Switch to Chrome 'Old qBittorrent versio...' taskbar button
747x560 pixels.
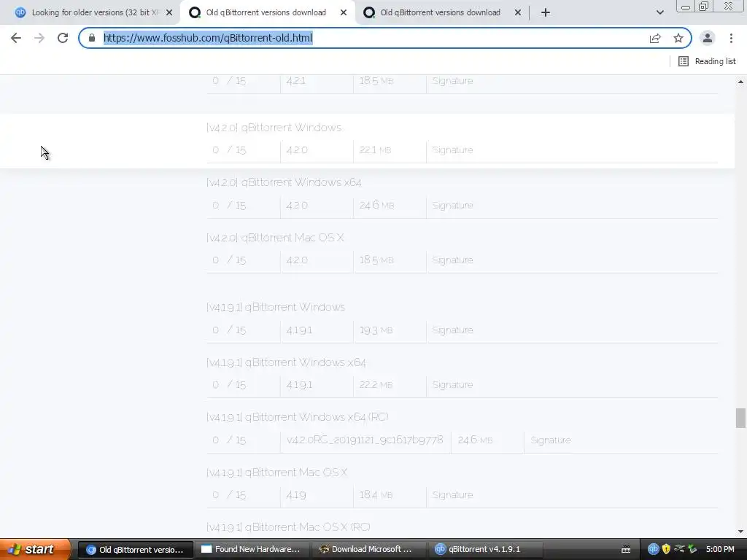point(136,550)
